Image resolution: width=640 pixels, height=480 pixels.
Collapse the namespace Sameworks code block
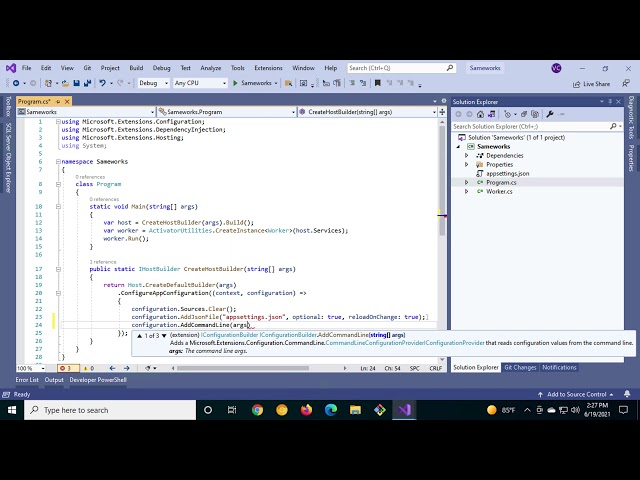tap(58, 162)
